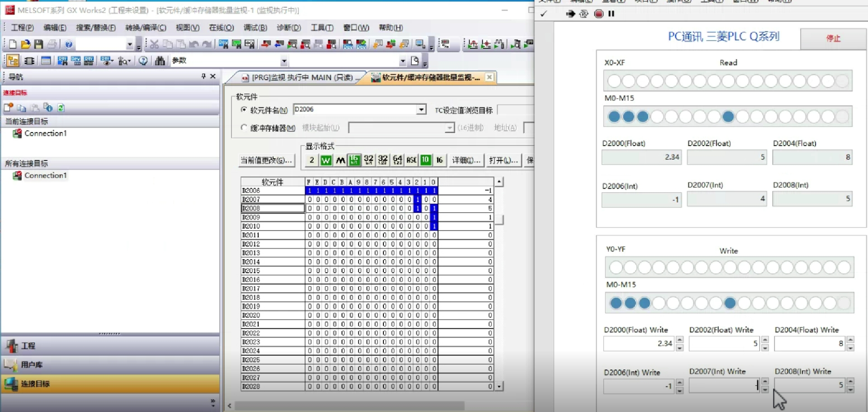Viewport: 868px width, 412px height.
Task: Click 当前值更改(G)... button
Action: 266,160
